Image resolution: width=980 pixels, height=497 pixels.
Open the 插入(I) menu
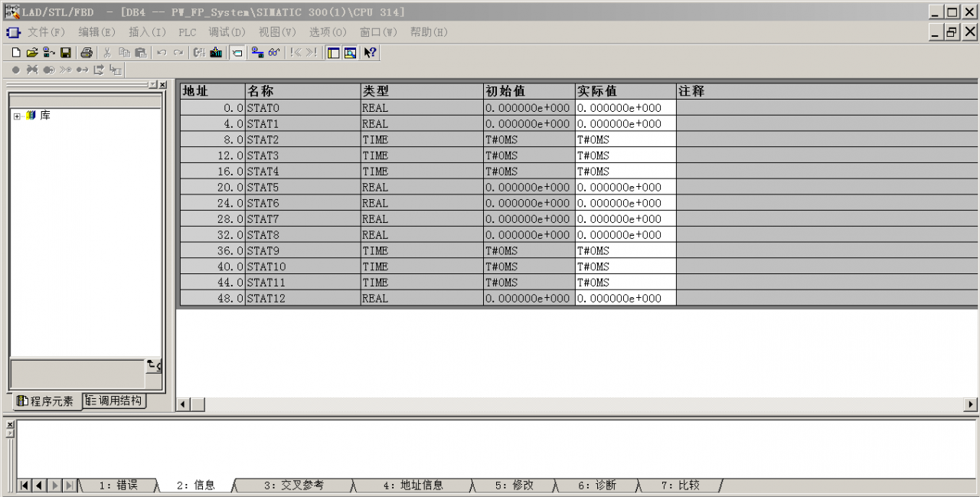(x=147, y=32)
